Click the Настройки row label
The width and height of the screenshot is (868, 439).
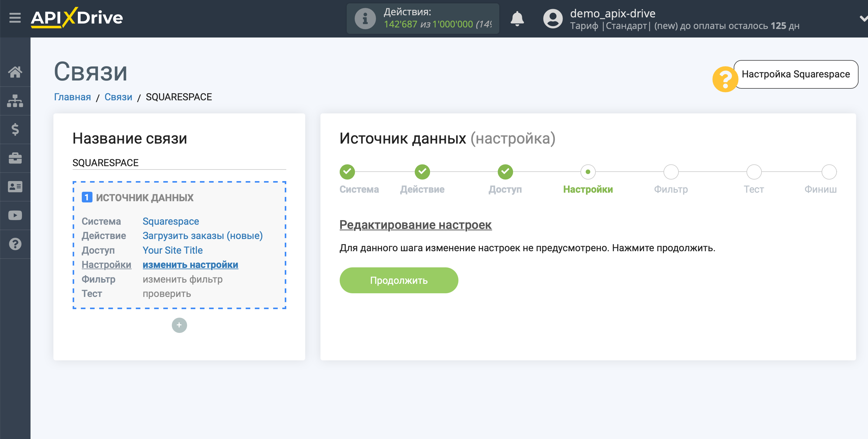pyautogui.click(x=107, y=265)
